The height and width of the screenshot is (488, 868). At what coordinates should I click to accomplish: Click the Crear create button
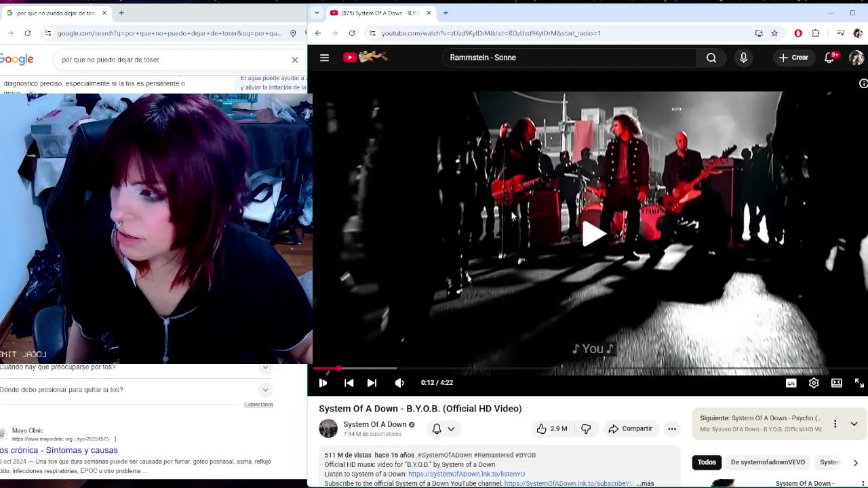793,58
